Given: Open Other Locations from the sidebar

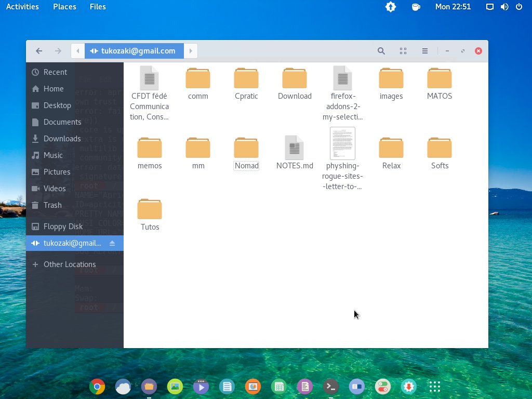Looking at the screenshot, I should [x=70, y=264].
